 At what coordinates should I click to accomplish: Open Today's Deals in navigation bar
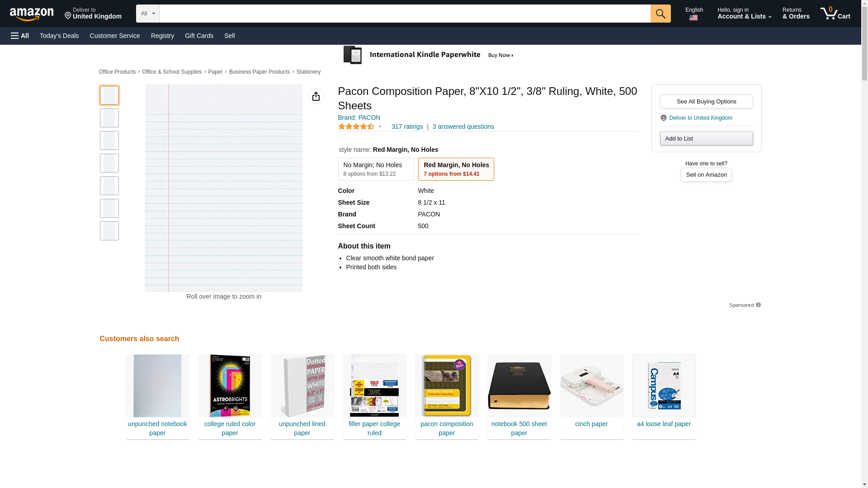(x=59, y=36)
